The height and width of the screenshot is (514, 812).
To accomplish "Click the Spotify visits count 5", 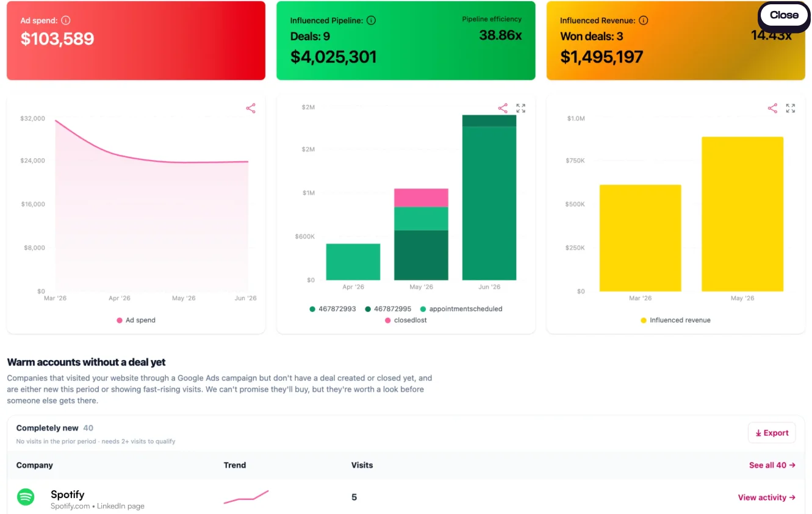I will coord(354,498).
